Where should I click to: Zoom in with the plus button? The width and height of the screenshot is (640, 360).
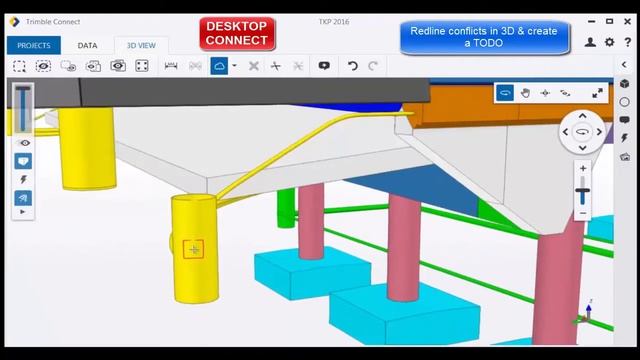[583, 168]
